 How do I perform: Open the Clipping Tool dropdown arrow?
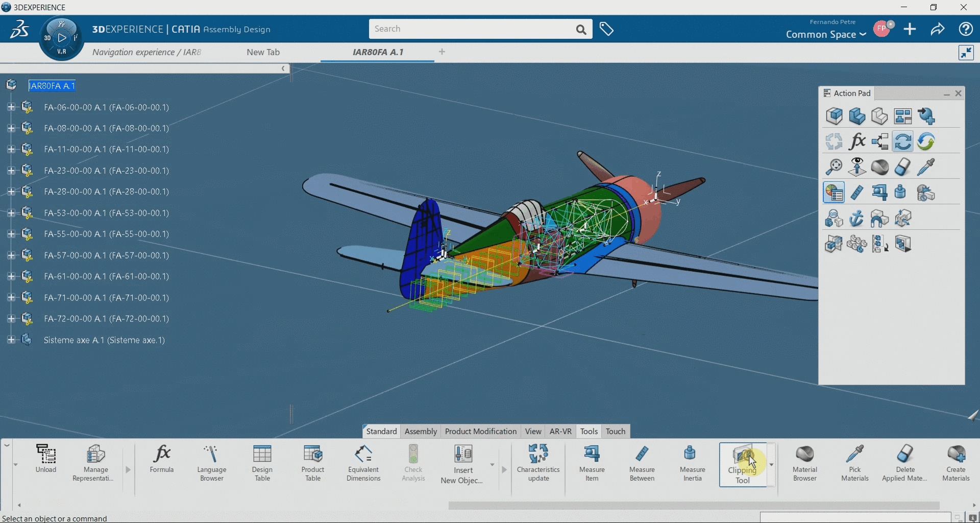[x=771, y=465]
